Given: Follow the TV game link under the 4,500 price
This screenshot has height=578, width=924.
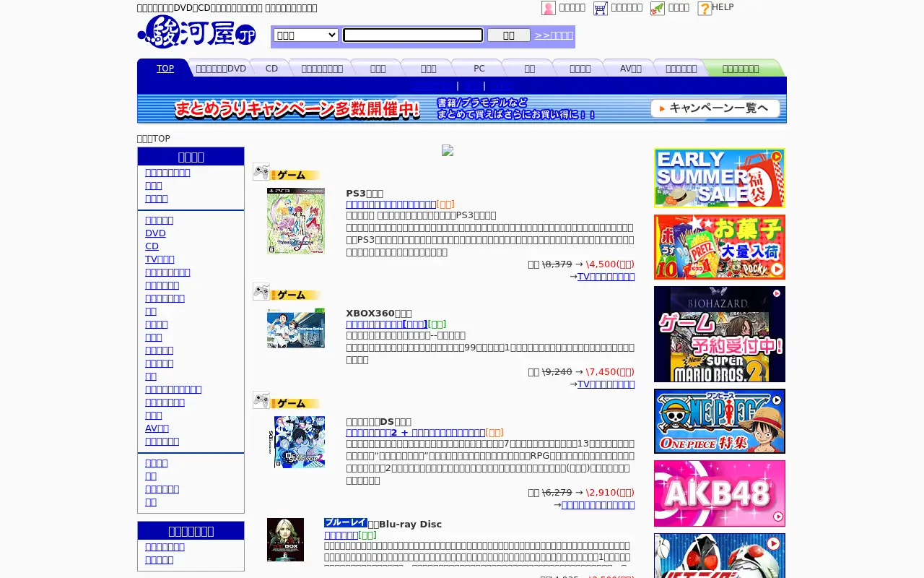Looking at the screenshot, I should [606, 277].
